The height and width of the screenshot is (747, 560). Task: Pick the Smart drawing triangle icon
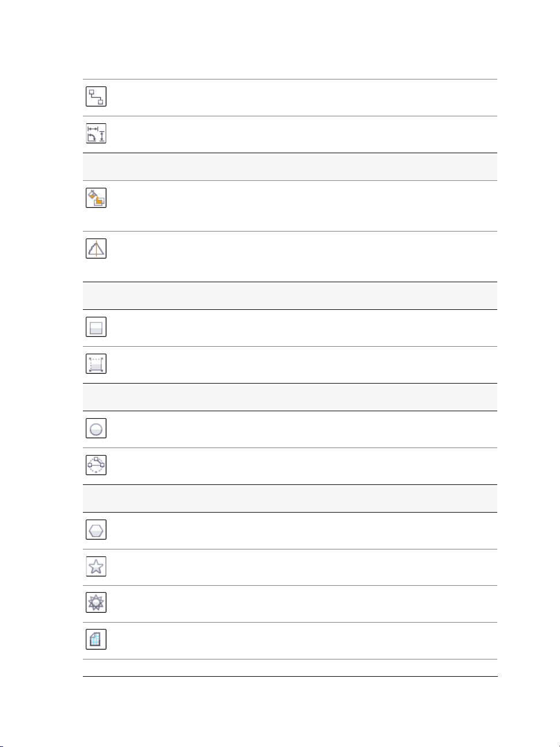96,249
